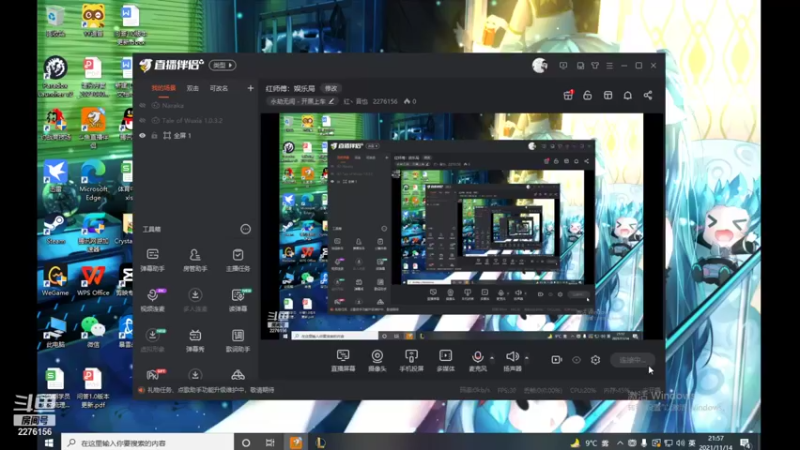Open the user avatar profile
800x450 pixels.
click(x=539, y=65)
